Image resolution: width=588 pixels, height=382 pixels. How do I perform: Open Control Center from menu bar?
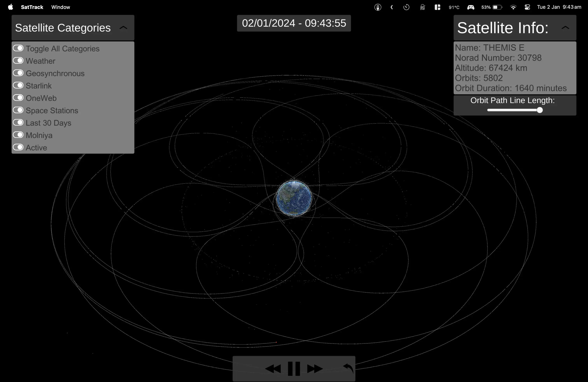click(527, 7)
